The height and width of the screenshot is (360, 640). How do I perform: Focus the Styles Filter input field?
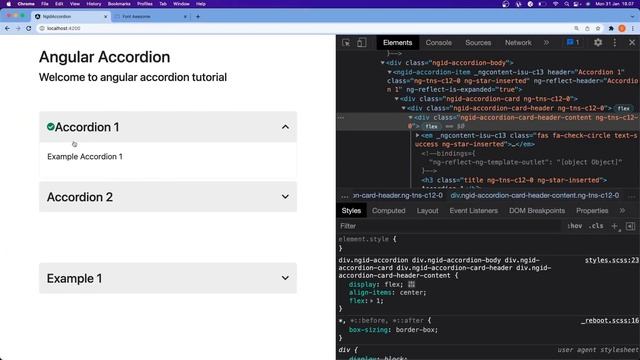(449, 226)
